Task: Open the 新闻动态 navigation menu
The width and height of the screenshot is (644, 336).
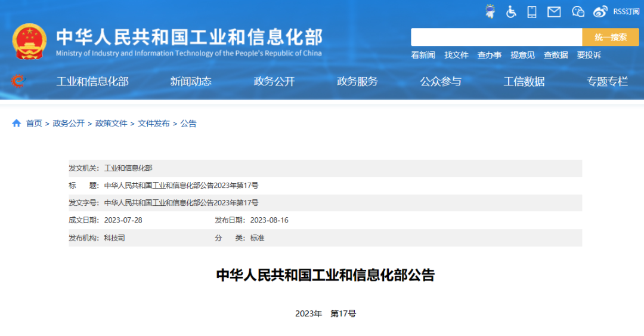Action: (x=191, y=82)
